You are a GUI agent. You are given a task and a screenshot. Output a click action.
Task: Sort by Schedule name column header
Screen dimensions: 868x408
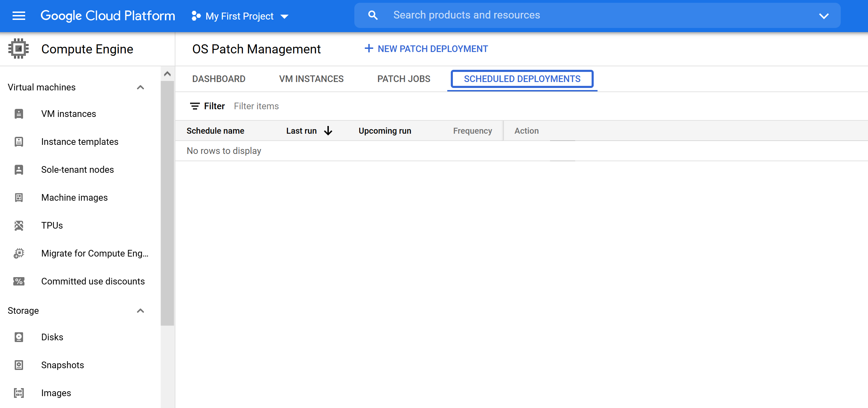(215, 131)
